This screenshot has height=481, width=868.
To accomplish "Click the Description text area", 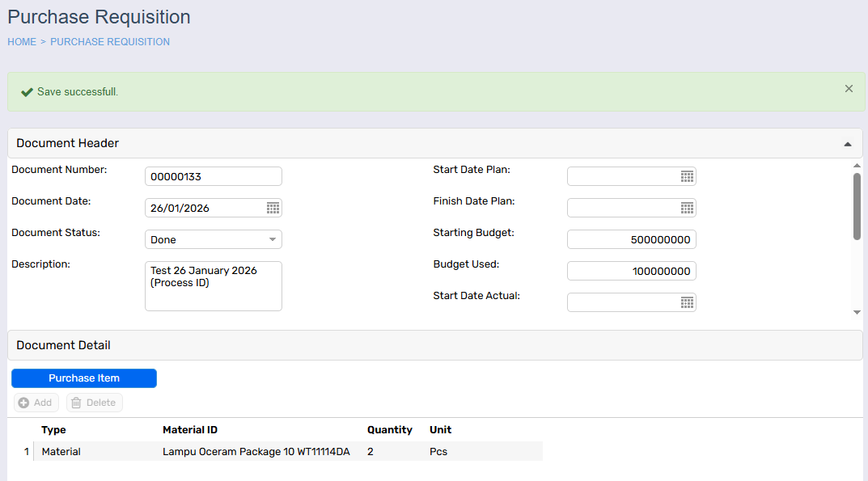I will 213,286.
